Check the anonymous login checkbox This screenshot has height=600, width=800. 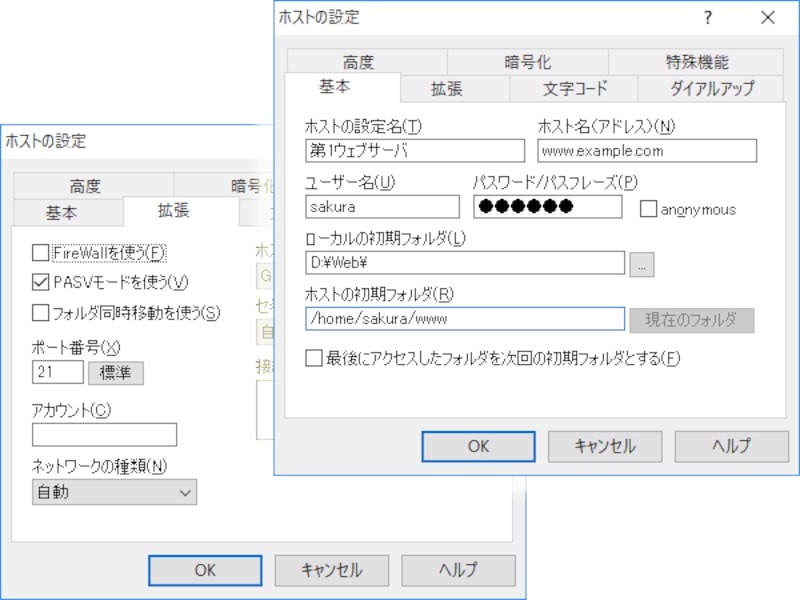(648, 209)
